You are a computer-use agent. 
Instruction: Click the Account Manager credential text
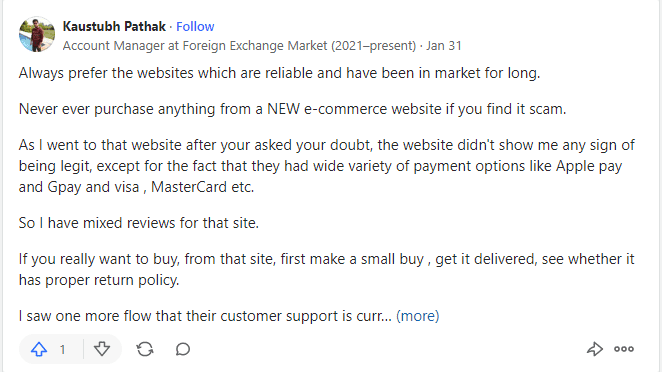pyautogui.click(x=239, y=46)
